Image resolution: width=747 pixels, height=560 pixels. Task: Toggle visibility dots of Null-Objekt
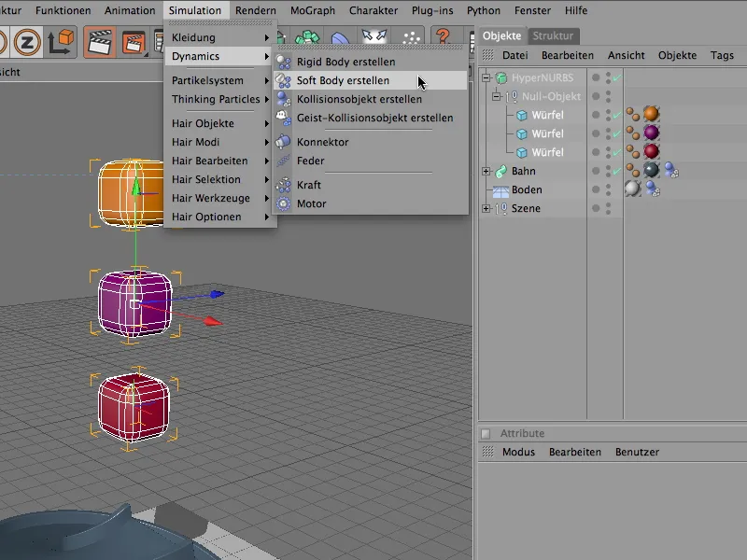point(609,96)
